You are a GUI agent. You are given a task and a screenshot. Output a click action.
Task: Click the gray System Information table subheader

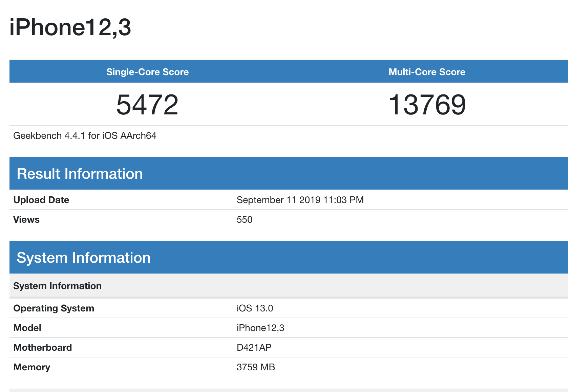click(x=289, y=286)
